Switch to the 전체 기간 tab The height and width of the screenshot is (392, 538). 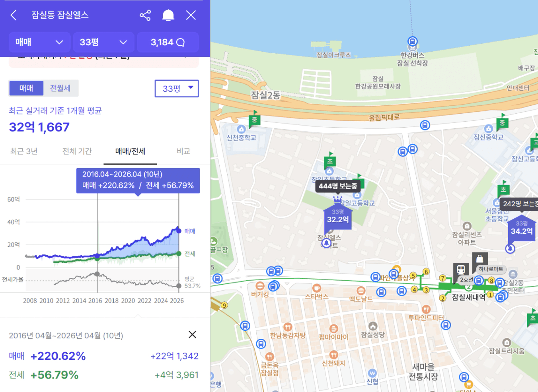coord(77,151)
